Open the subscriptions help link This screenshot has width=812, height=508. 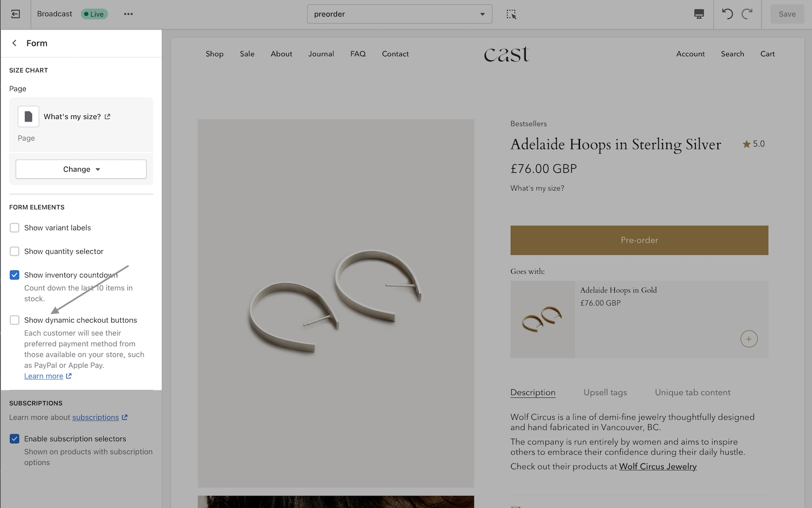pos(96,417)
